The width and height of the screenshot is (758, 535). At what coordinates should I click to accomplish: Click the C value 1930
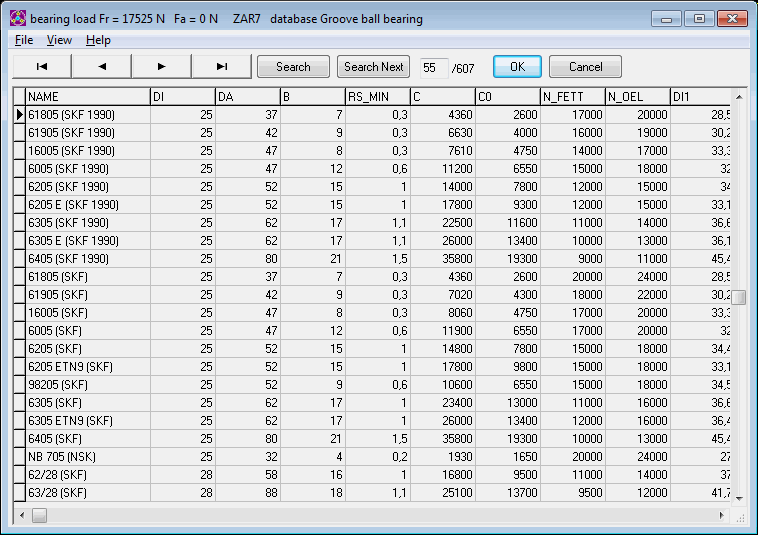click(460, 457)
